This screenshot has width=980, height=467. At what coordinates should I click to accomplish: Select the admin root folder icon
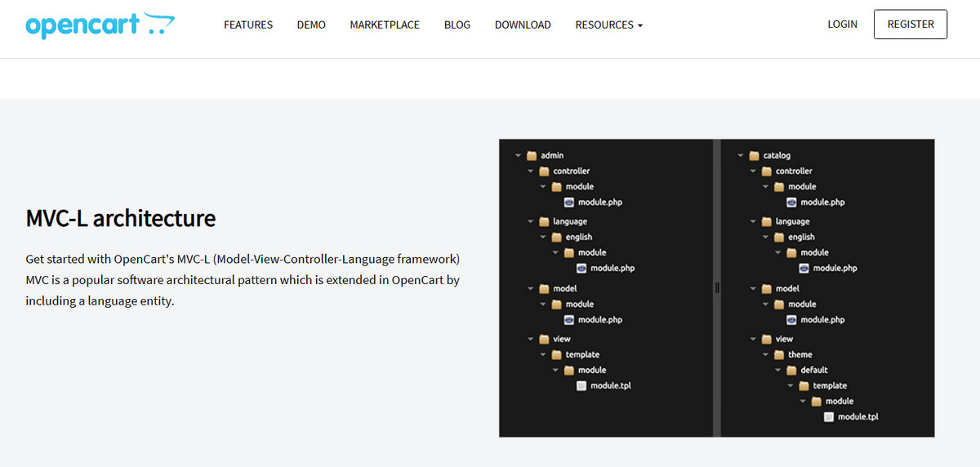pyautogui.click(x=532, y=155)
